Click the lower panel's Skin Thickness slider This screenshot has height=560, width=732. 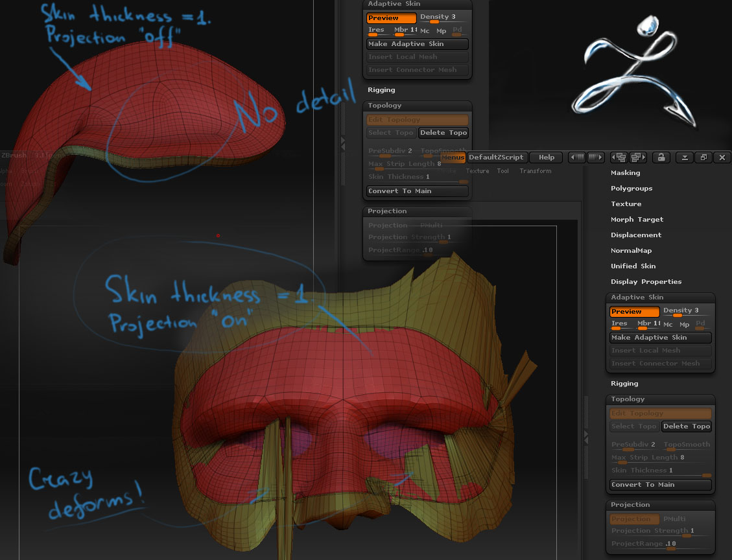pos(660,471)
